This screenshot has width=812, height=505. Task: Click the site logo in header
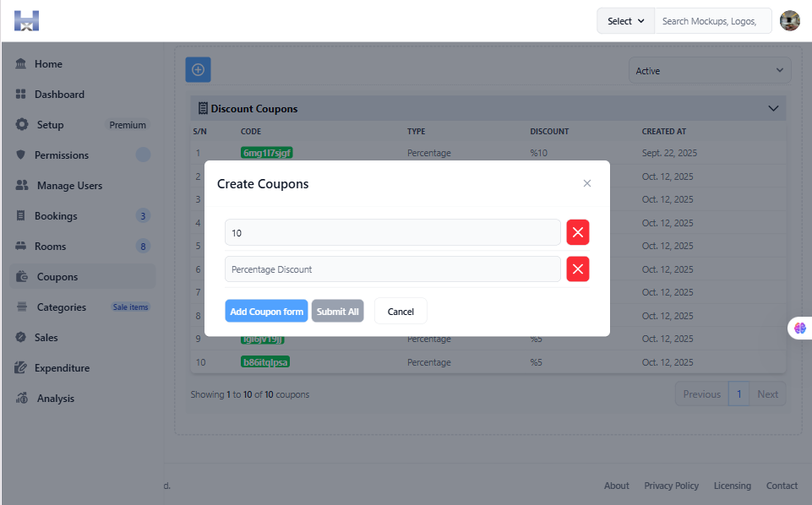pyautogui.click(x=26, y=21)
